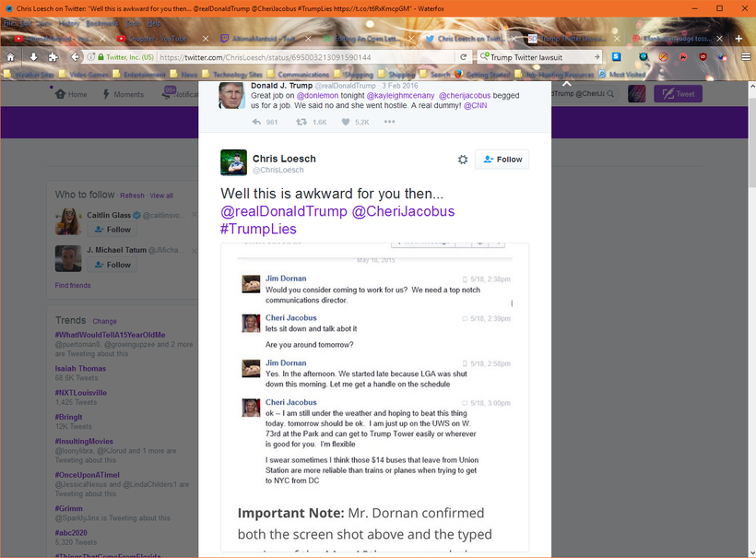Like the Donald J. Trump tweet
Viewport: 756px width, 558px height.
pyautogui.click(x=346, y=122)
